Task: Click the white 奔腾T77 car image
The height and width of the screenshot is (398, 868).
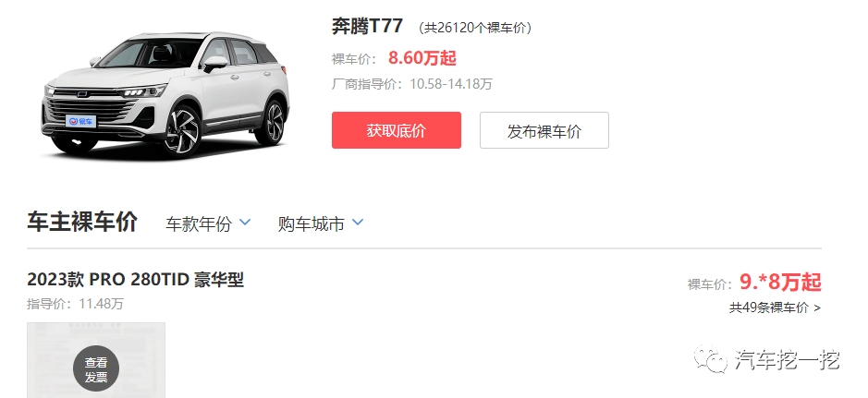Action: [x=165, y=94]
